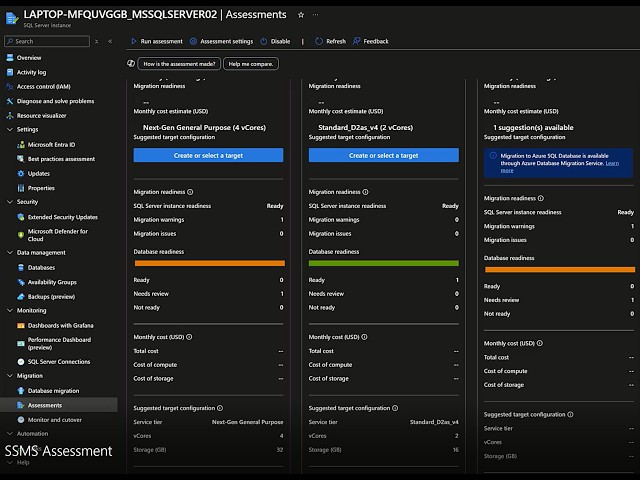640x480 pixels.
Task: Collapse the Security section chevron
Action: (x=10, y=202)
